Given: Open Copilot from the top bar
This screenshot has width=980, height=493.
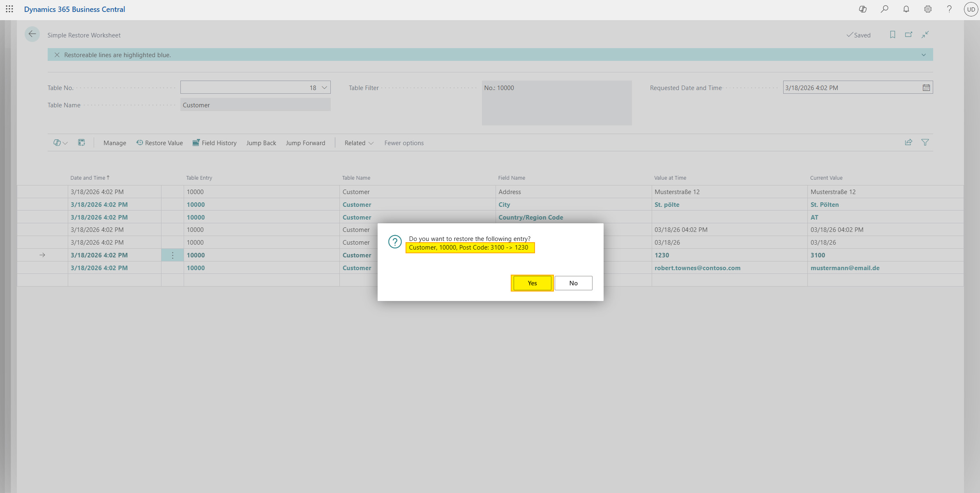Looking at the screenshot, I should tap(862, 9).
